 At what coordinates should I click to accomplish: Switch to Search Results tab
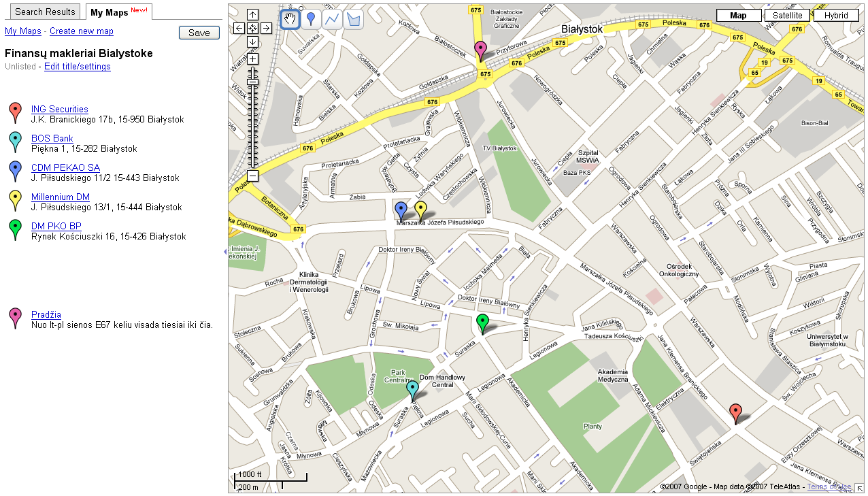(x=45, y=12)
